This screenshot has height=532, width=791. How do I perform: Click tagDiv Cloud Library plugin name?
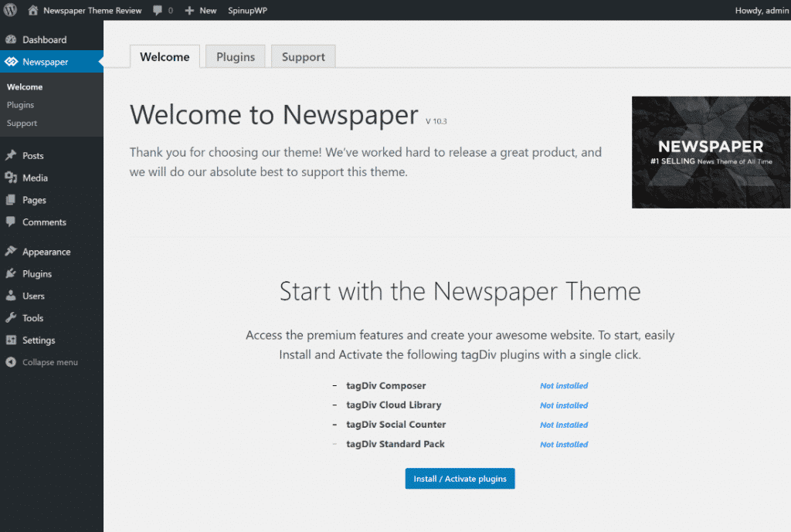[393, 405]
